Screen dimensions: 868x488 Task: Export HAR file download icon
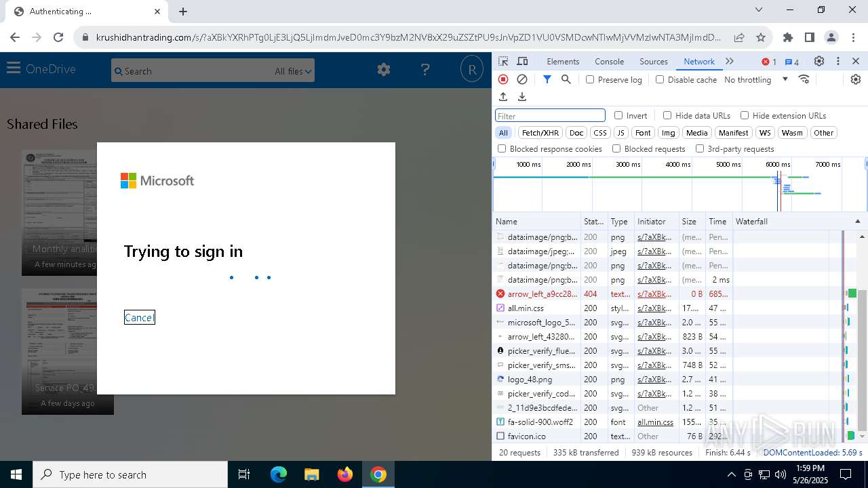(x=522, y=97)
